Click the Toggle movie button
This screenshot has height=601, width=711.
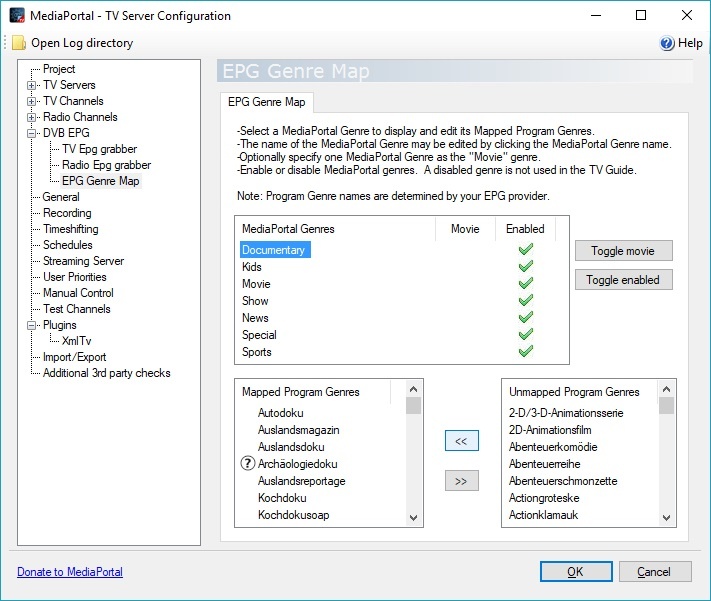pos(623,251)
